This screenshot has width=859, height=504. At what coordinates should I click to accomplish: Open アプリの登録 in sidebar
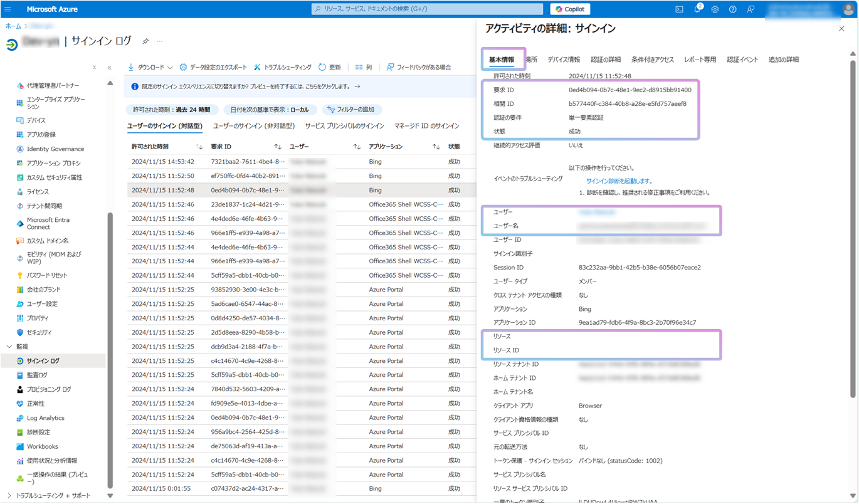[x=41, y=135]
